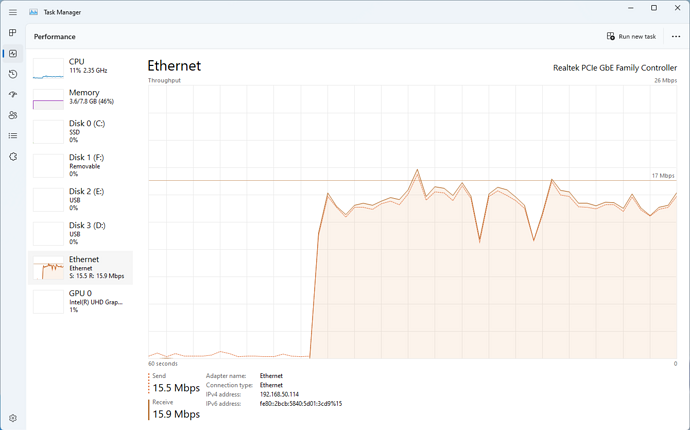690x430 pixels.
Task: Open the Details page icon
Action: [x=13, y=136]
